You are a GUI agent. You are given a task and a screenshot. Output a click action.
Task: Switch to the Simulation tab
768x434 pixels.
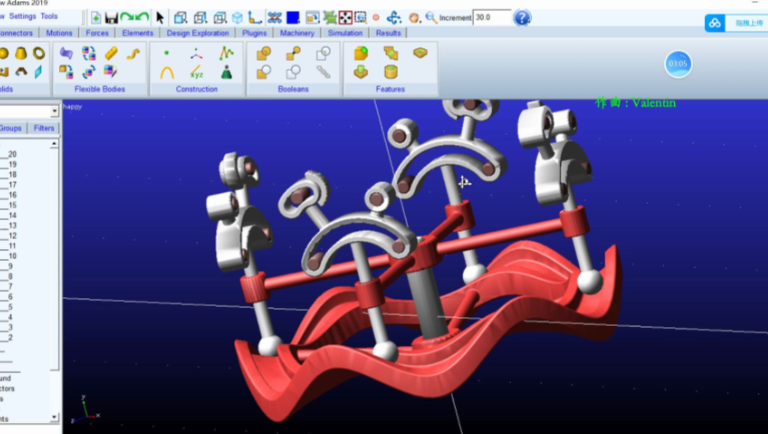[345, 33]
